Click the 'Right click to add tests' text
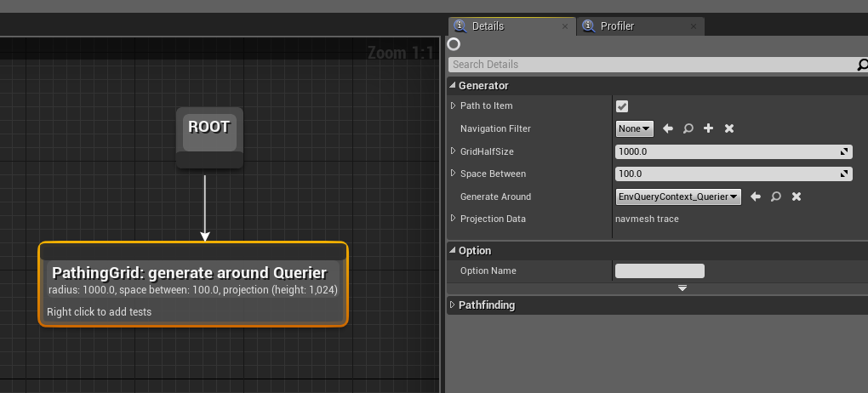The width and height of the screenshot is (868, 393). [x=99, y=311]
